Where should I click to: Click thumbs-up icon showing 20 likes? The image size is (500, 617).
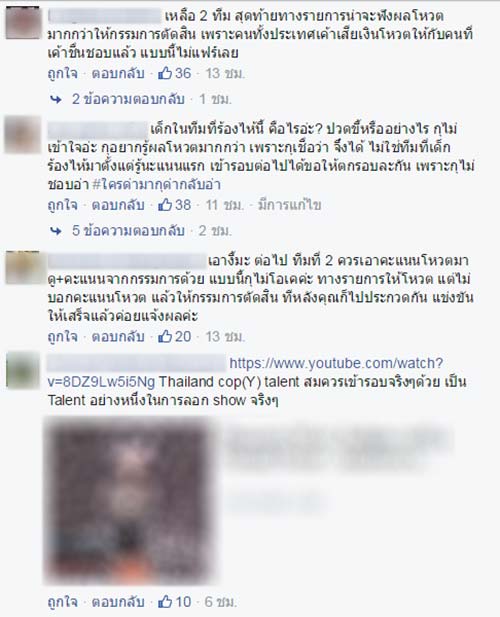tap(165, 336)
